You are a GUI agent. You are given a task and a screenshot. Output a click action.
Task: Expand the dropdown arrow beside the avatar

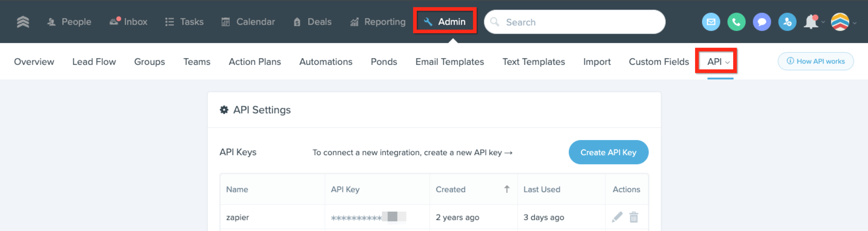click(854, 23)
